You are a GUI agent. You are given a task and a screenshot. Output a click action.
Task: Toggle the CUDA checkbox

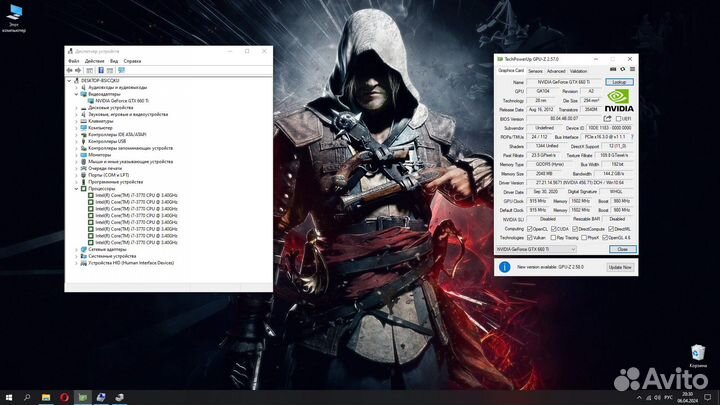[553, 229]
